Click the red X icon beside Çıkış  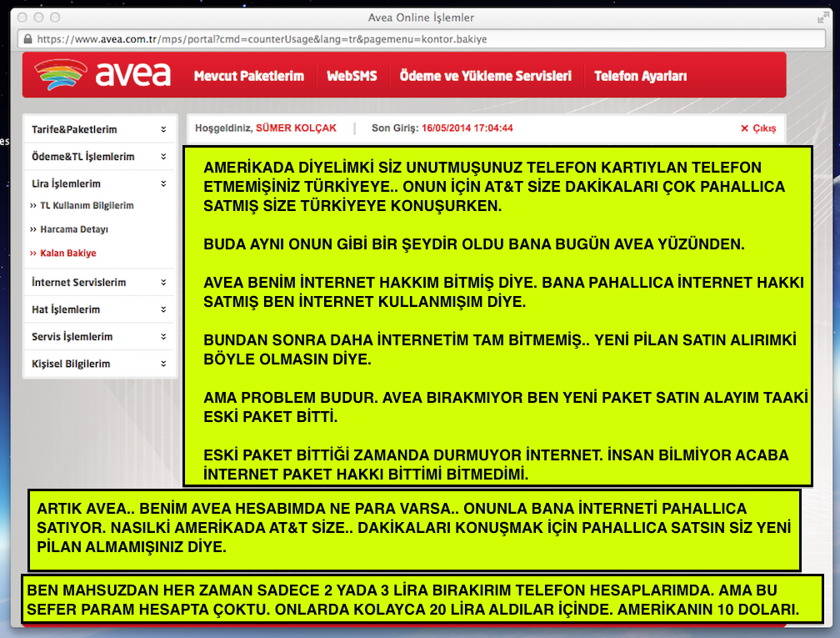coord(744,128)
